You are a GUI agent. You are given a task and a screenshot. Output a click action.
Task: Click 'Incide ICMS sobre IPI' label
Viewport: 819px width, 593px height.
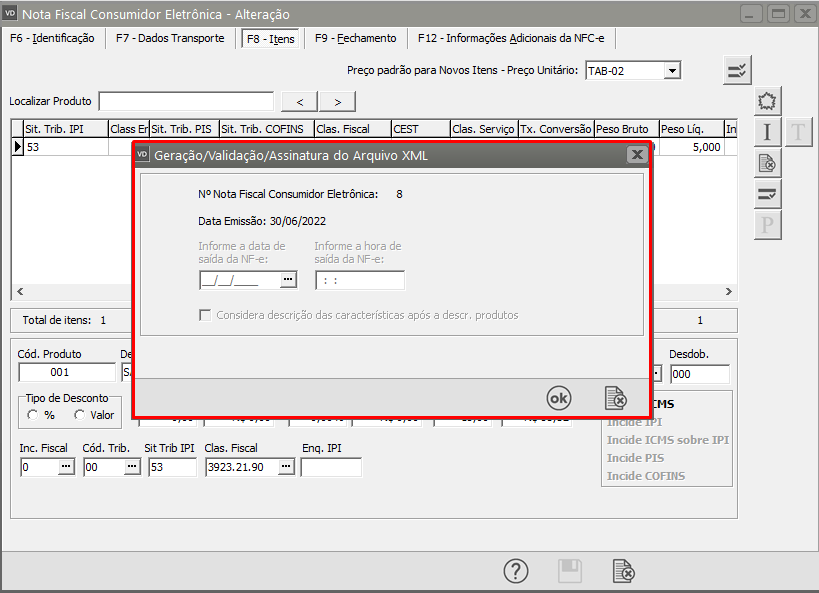(668, 440)
